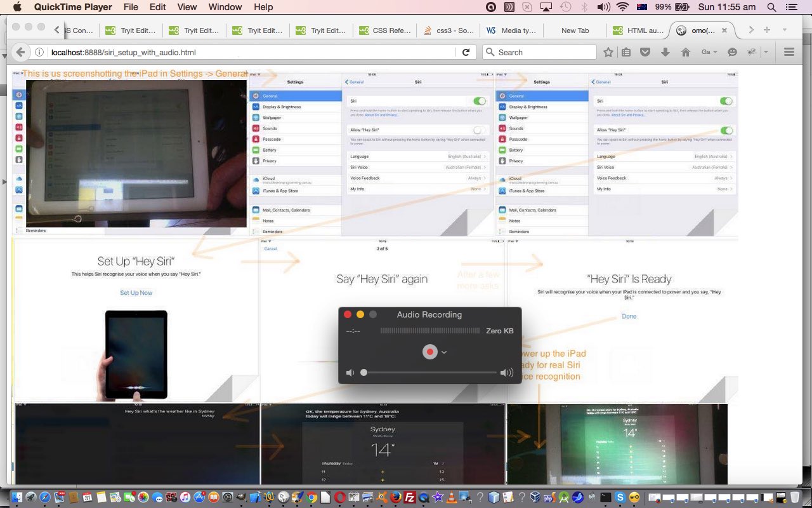812x508 pixels.
Task: Open the Firefox hamburger menu
Action: pyautogui.click(x=789, y=52)
